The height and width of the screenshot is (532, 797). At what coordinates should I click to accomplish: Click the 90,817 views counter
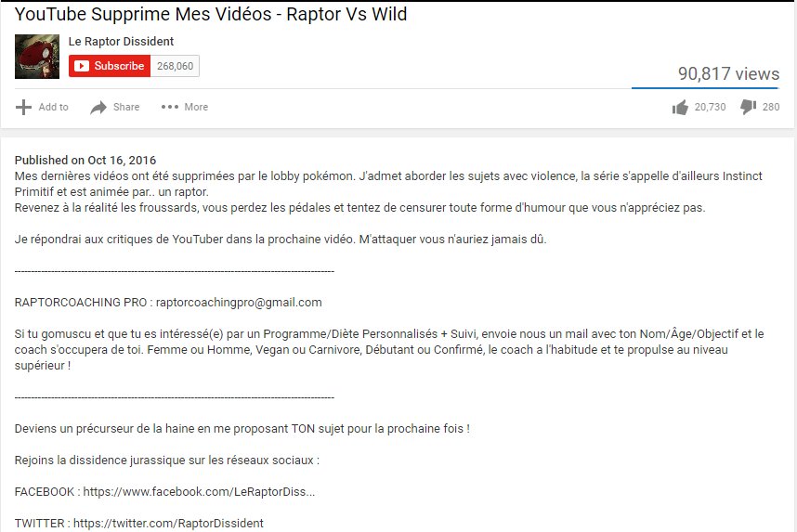[x=728, y=74]
